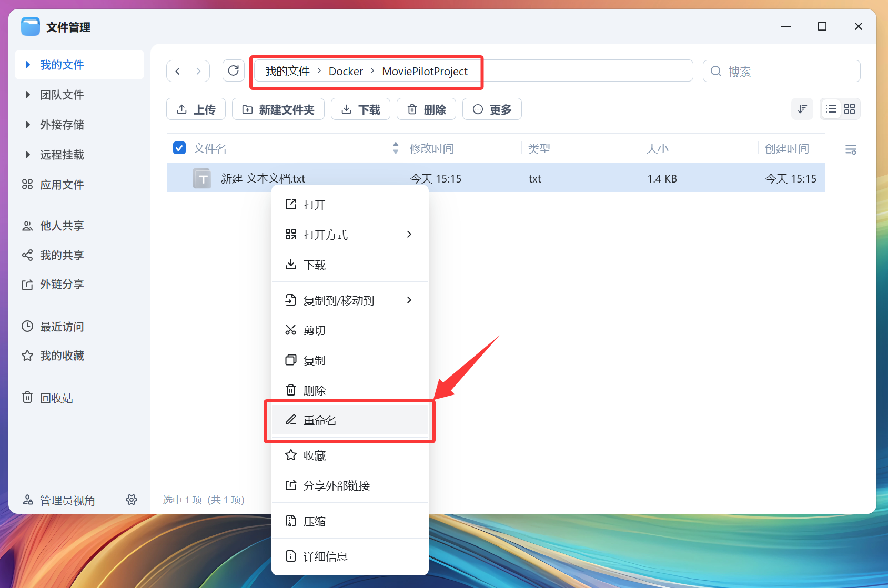Image resolution: width=888 pixels, height=588 pixels.
Task: Switch to list view
Action: point(831,109)
